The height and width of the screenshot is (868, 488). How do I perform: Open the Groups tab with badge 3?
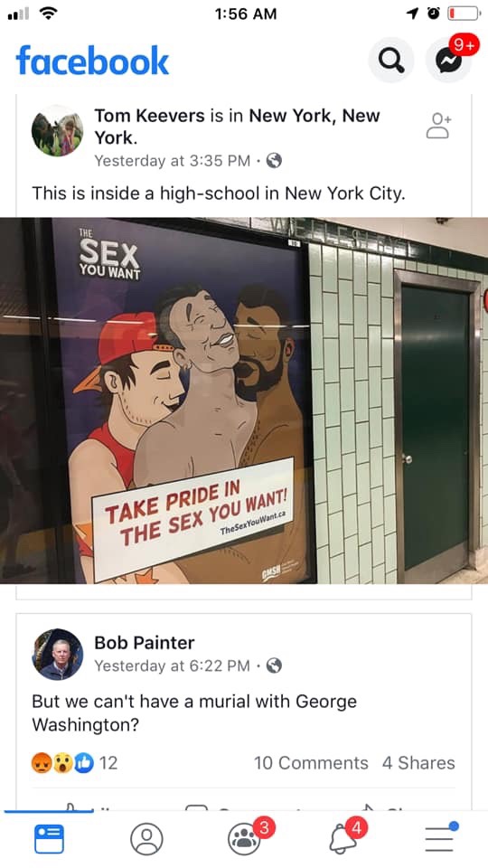tap(244, 839)
